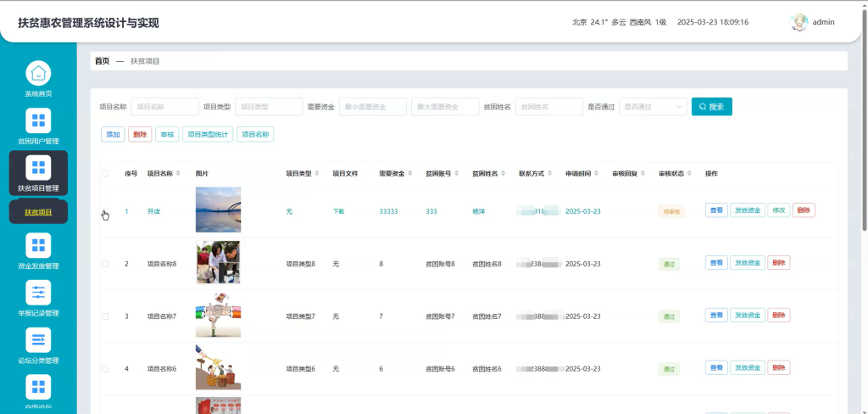Click 删除 for 项目名称7 row
The image size is (868, 414).
click(779, 315)
